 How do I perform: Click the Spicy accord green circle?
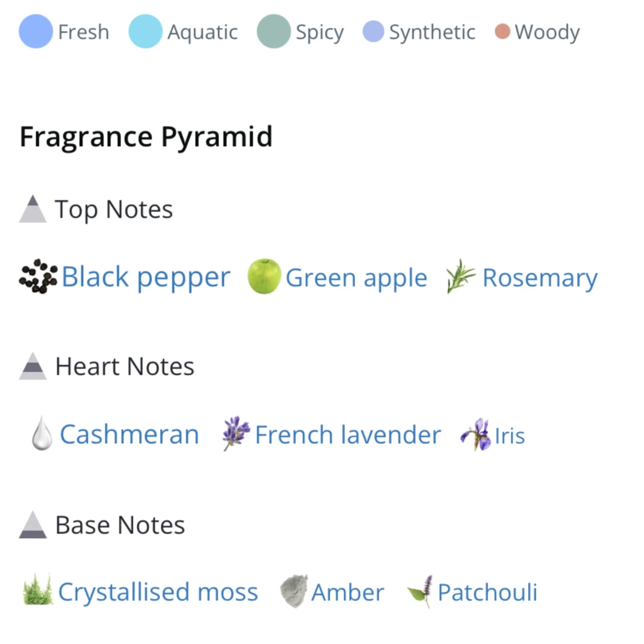(274, 31)
